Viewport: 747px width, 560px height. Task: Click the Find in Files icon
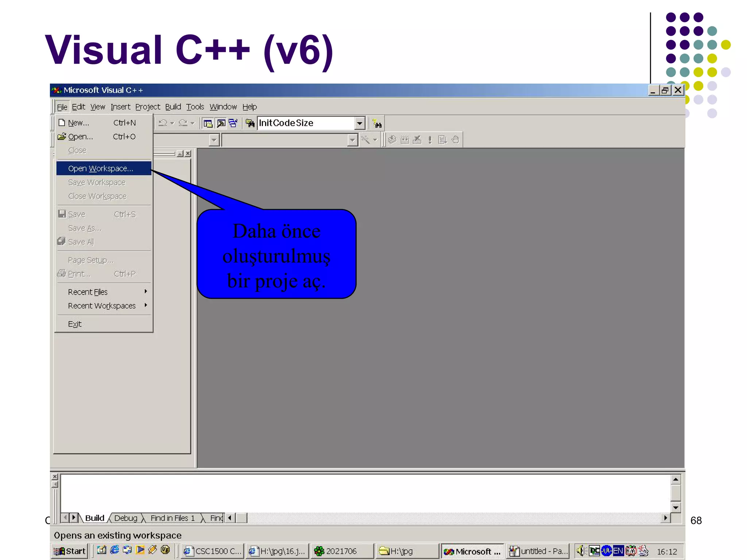[x=250, y=123]
